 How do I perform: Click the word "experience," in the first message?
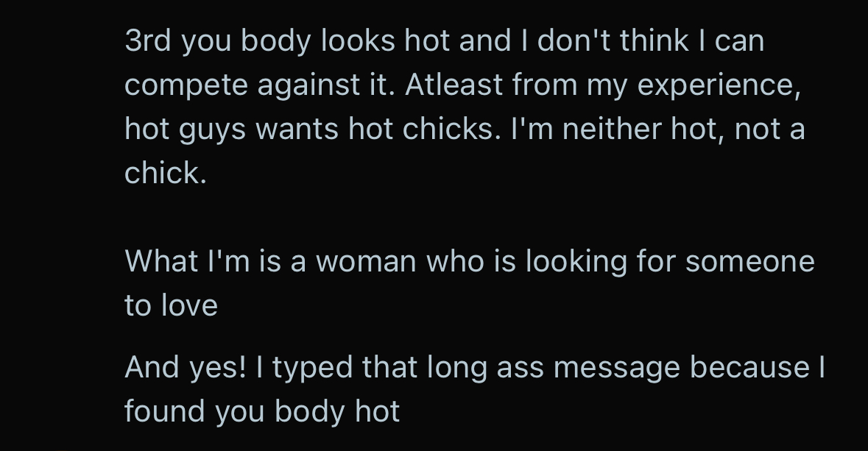[x=727, y=85]
